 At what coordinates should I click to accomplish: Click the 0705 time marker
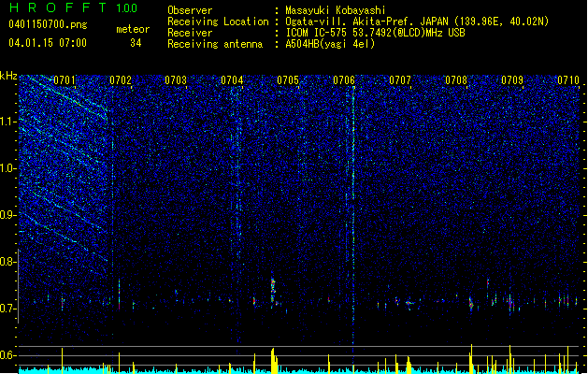pyautogui.click(x=288, y=80)
